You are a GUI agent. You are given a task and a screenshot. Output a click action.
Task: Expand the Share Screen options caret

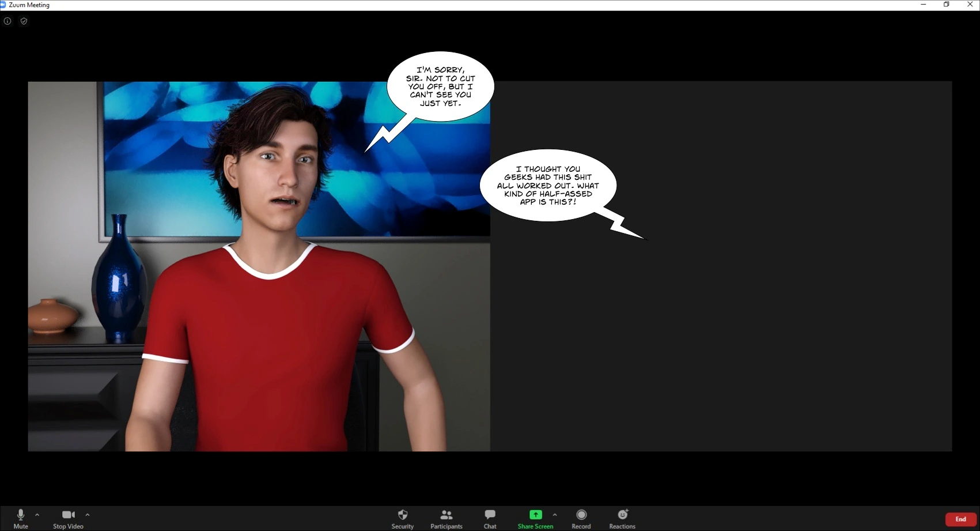(555, 515)
